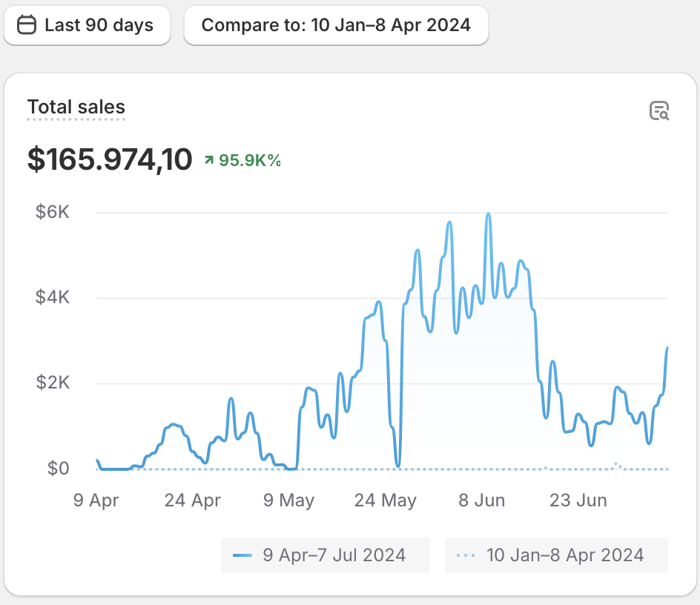Open the Total sales report title link
700x605 pixels.
coord(76,108)
